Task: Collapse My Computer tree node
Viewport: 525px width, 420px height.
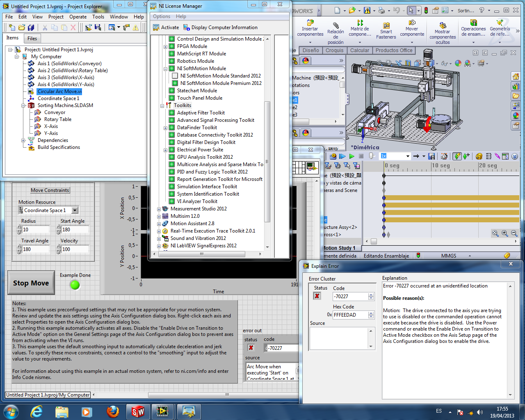Action: coord(17,57)
